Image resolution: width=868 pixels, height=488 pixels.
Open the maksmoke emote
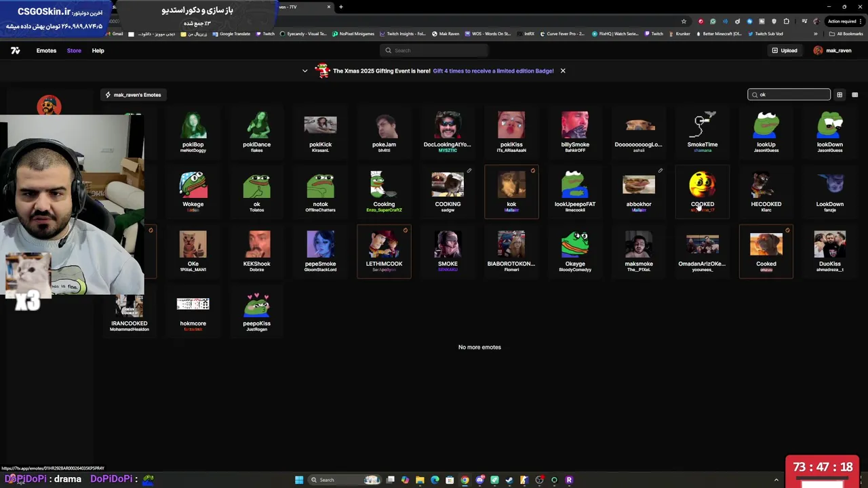pos(639,251)
